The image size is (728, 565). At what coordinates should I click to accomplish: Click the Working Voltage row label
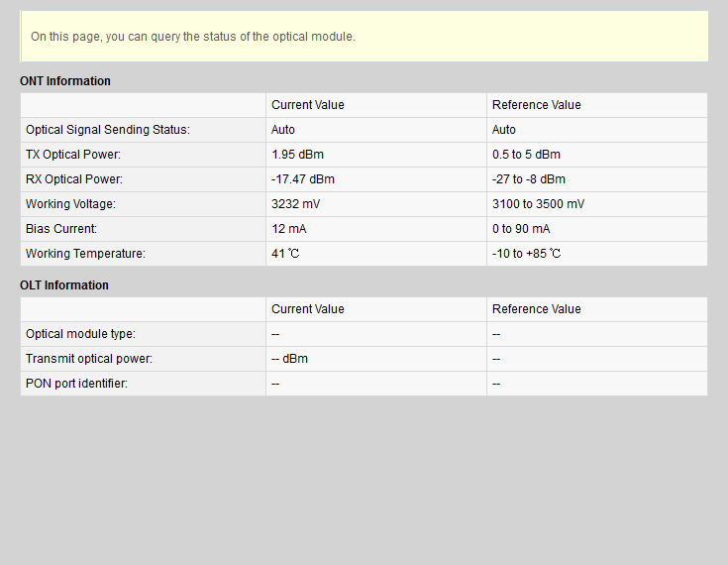(70, 204)
